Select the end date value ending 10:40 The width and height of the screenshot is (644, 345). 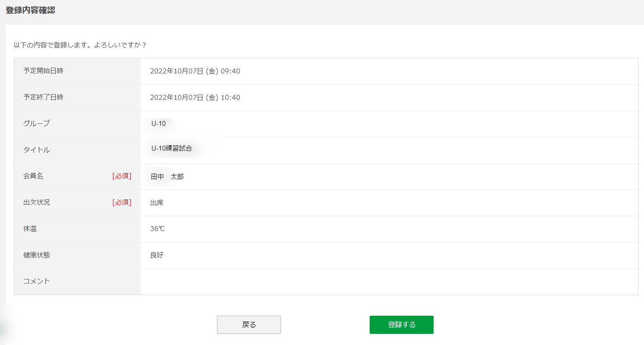pyautogui.click(x=195, y=97)
